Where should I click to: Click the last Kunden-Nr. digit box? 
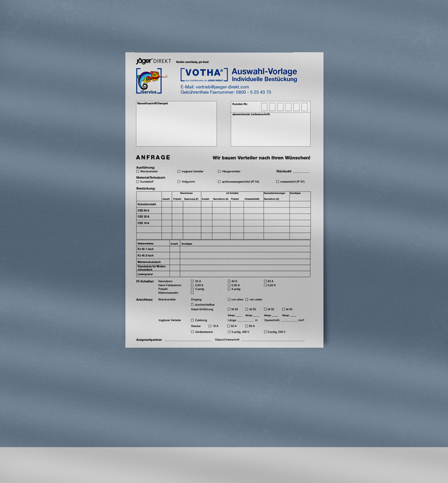coord(305,107)
